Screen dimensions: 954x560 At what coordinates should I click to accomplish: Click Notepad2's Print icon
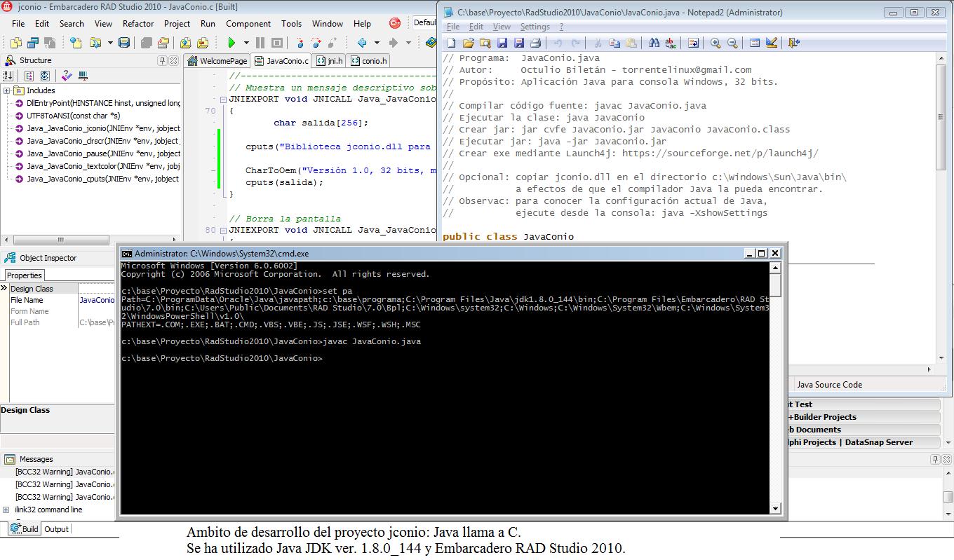536,43
